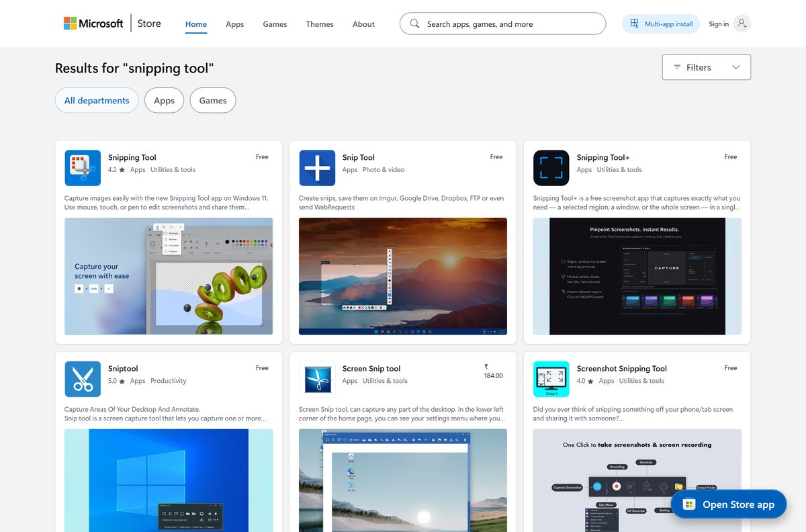This screenshot has width=806, height=532.
Task: Open the Snipping Tool app icon
Action: click(x=83, y=168)
